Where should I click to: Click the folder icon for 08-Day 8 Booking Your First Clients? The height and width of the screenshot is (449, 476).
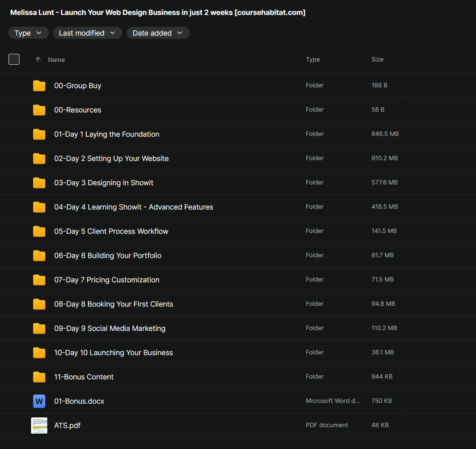coord(39,304)
